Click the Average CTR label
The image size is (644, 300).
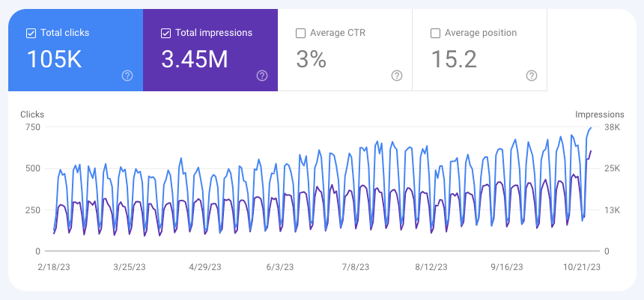338,33
